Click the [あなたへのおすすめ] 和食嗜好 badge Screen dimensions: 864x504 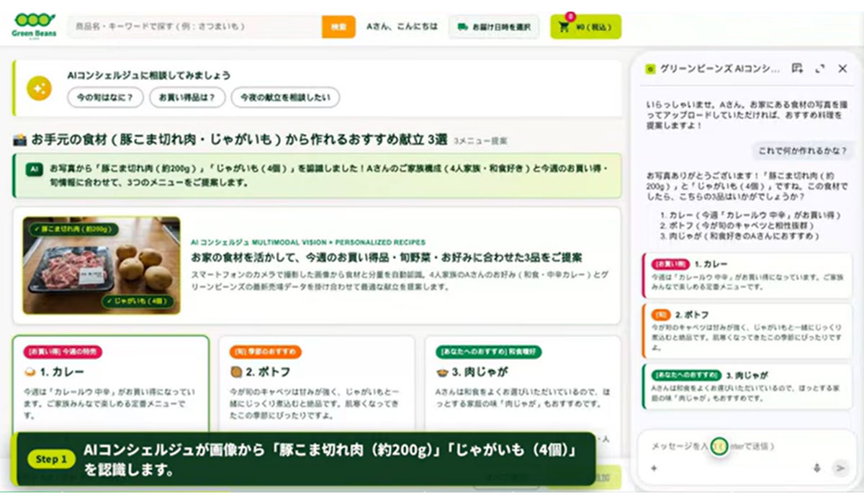click(x=489, y=352)
